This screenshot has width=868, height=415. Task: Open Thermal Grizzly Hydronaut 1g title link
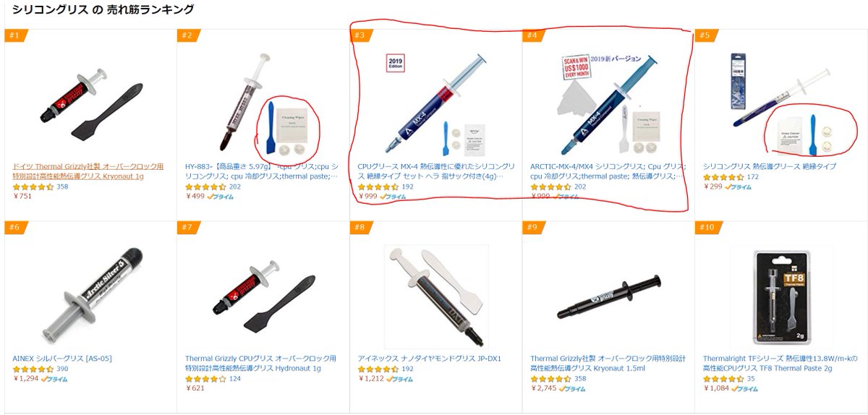coord(260,363)
